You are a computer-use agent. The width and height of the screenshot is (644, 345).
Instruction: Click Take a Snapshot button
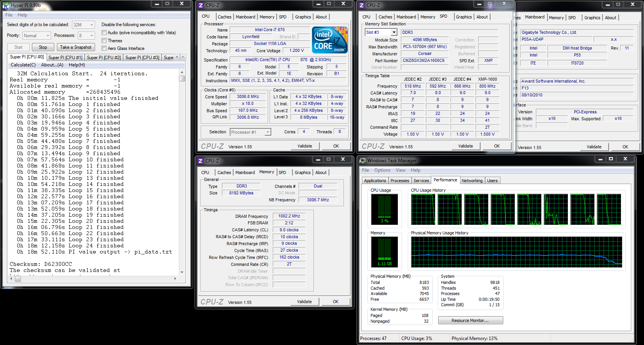pos(76,47)
